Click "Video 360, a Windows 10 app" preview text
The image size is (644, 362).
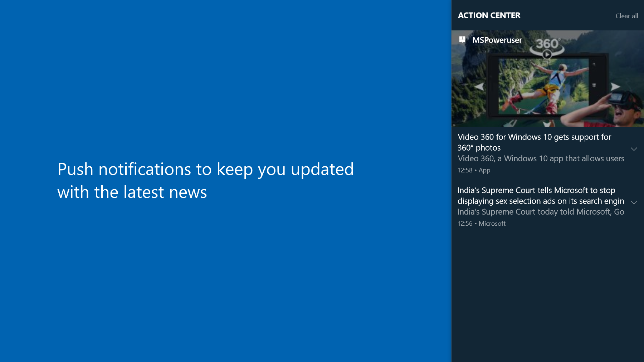pos(541,158)
